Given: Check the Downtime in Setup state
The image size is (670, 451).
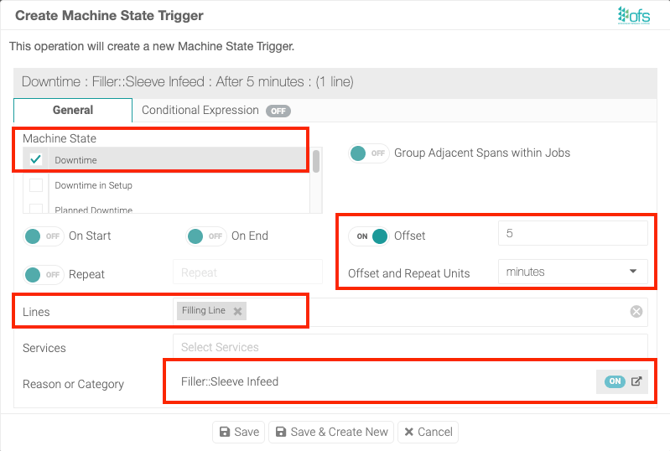Looking at the screenshot, I should [36, 186].
